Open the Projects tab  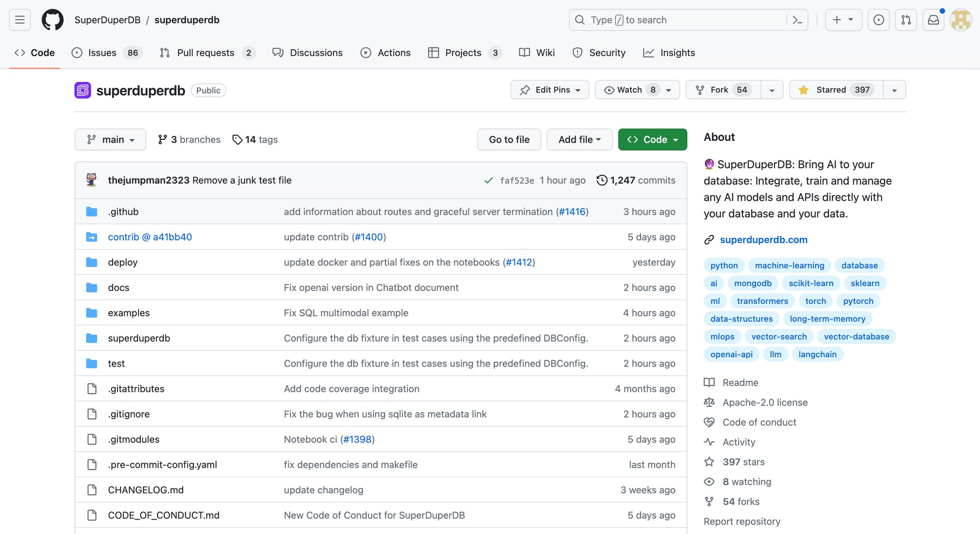tap(465, 53)
